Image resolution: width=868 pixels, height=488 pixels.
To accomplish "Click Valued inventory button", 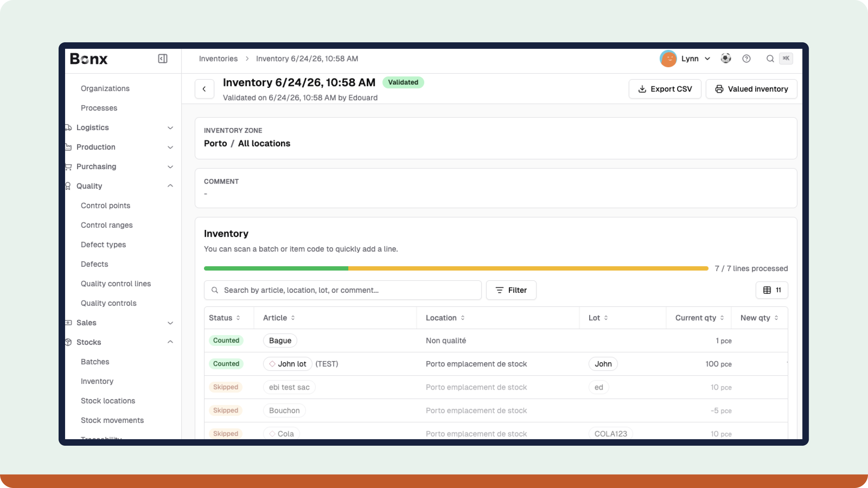I will pyautogui.click(x=752, y=89).
